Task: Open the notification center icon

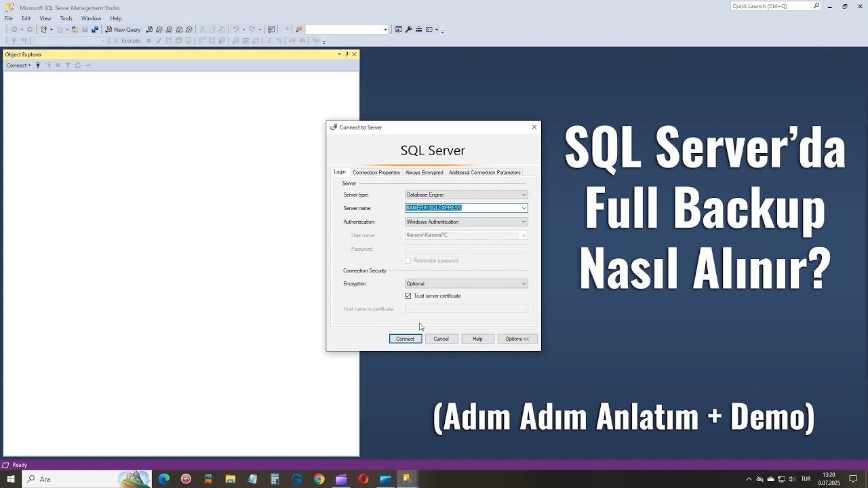Action: pyautogui.click(x=853, y=479)
